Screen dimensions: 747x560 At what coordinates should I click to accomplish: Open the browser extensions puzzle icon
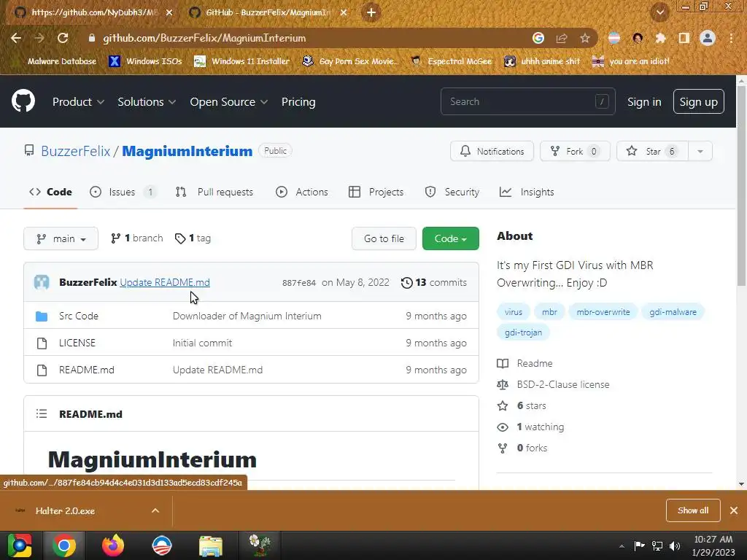660,38
